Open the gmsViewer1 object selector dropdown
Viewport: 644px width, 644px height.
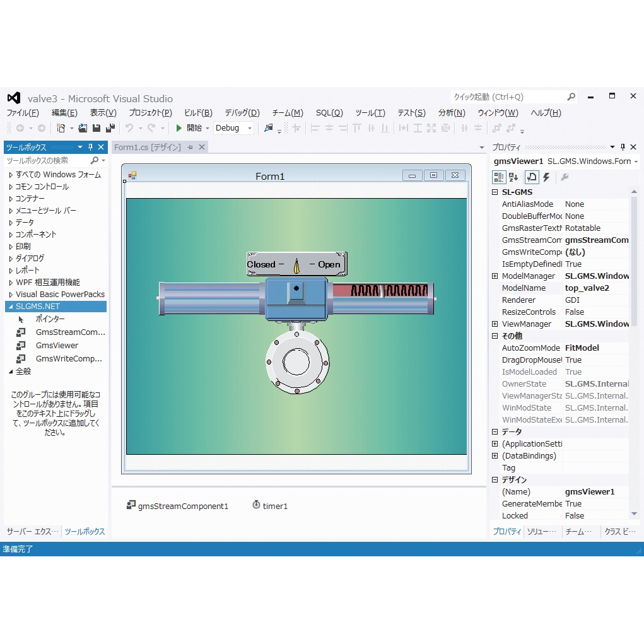[636, 162]
